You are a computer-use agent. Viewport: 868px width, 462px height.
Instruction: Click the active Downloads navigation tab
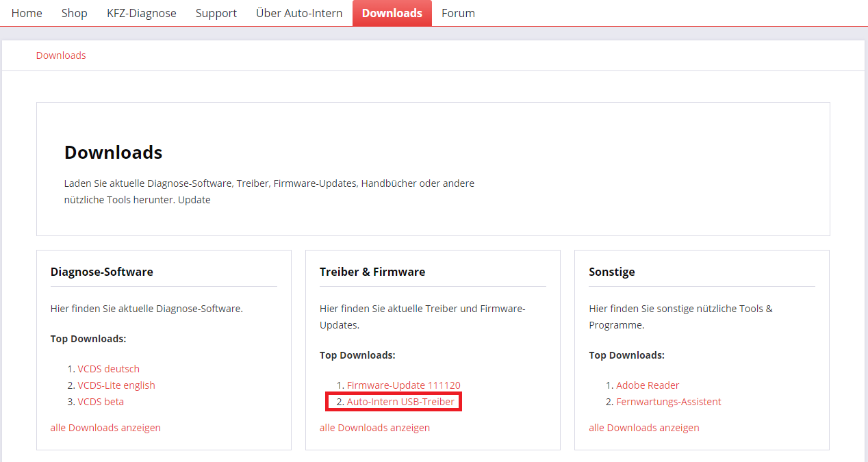tap(392, 13)
